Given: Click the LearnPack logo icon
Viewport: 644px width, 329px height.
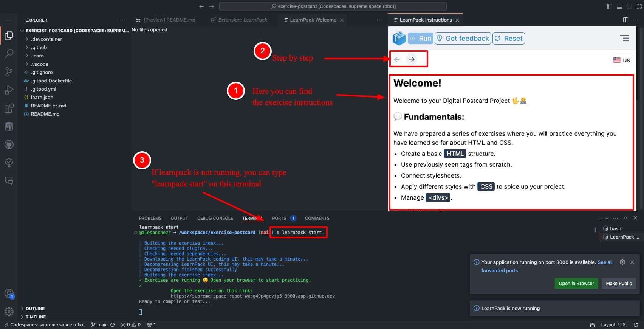Looking at the screenshot, I should (399, 38).
